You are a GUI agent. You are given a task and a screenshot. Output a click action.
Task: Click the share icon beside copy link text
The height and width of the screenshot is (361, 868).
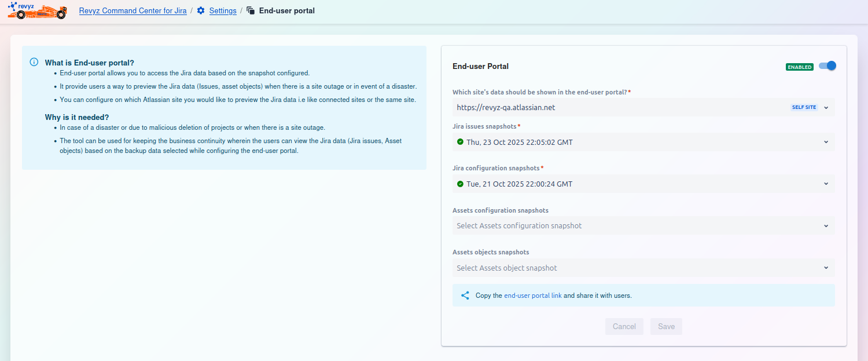(x=465, y=296)
